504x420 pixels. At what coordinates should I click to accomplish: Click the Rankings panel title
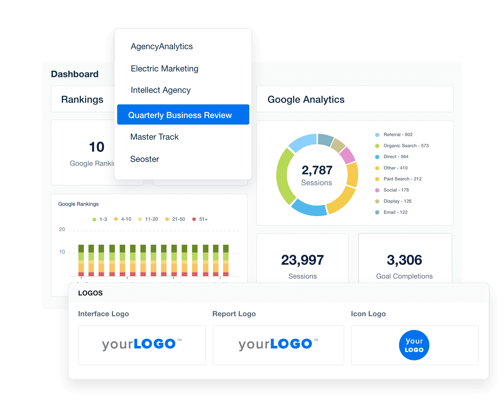pos(82,99)
